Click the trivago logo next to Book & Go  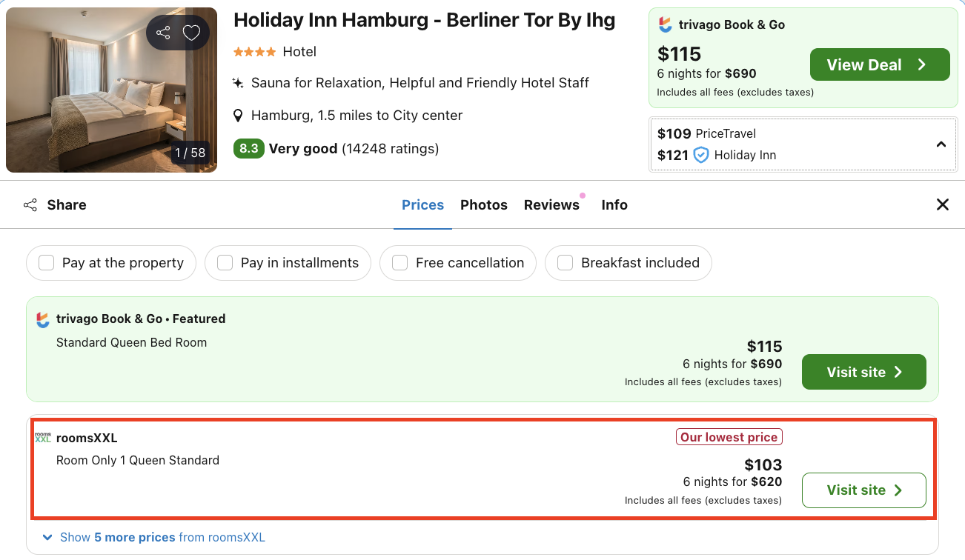666,24
